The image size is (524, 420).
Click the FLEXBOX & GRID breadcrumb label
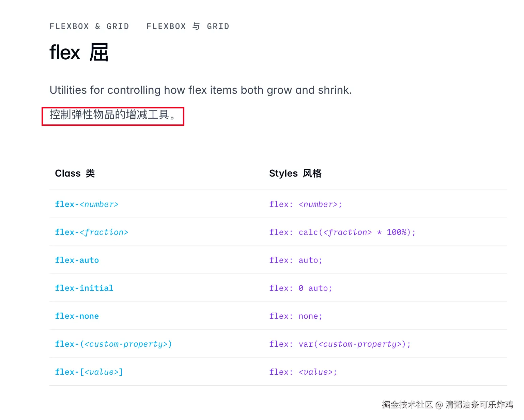coord(89,26)
